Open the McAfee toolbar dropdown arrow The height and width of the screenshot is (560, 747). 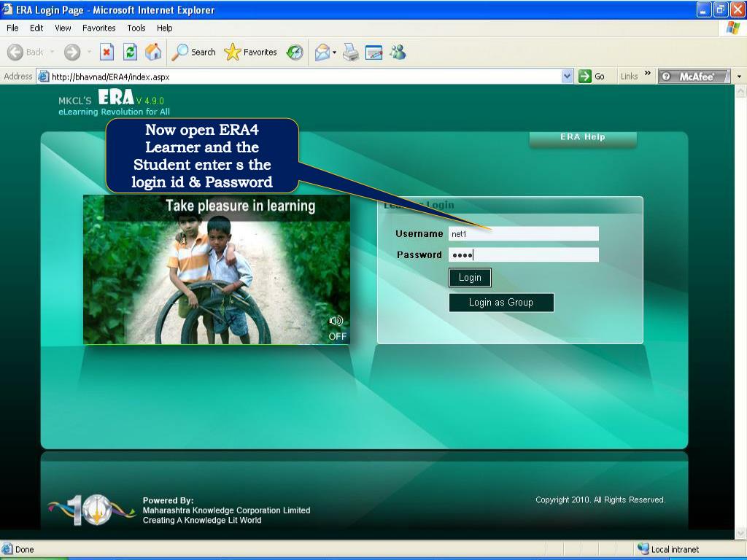tap(739, 76)
